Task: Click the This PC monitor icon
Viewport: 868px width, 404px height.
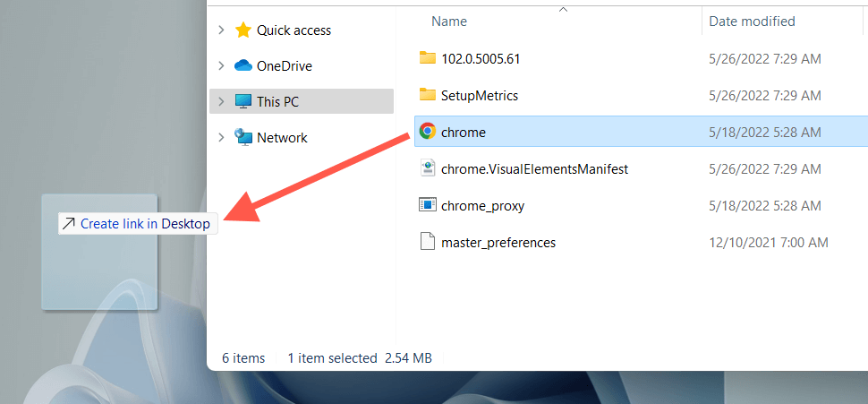Action: point(243,102)
